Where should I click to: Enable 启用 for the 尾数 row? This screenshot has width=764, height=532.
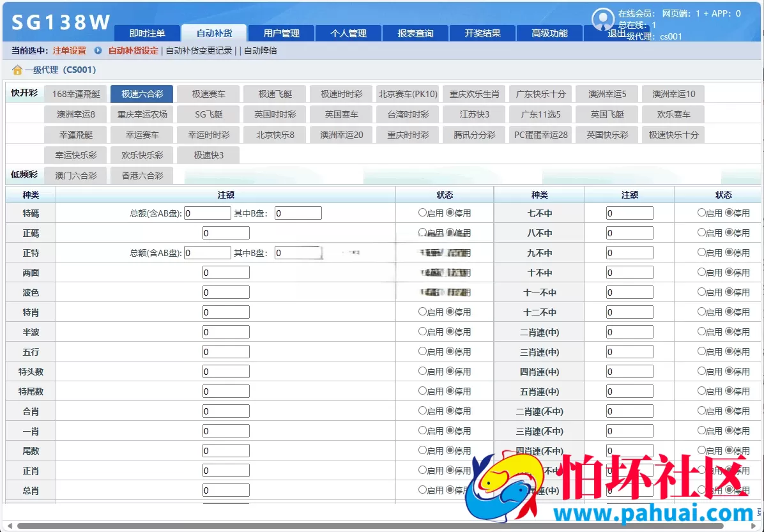[422, 451]
